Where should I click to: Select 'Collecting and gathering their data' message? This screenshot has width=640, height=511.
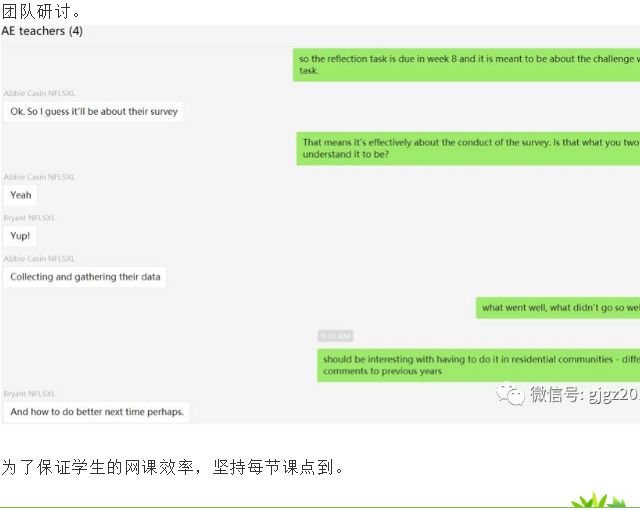85,277
